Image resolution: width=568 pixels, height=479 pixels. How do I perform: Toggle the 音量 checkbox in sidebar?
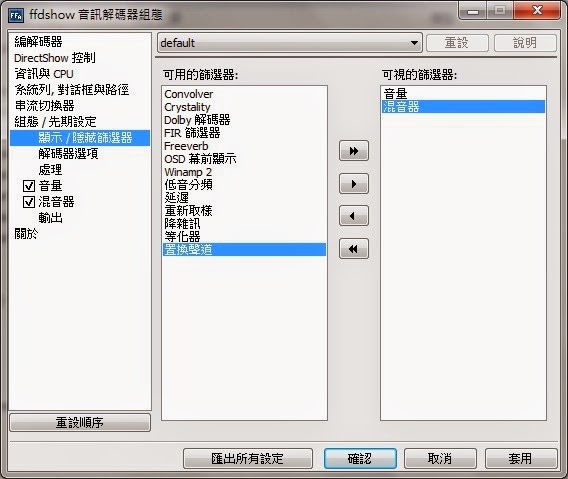click(x=29, y=186)
